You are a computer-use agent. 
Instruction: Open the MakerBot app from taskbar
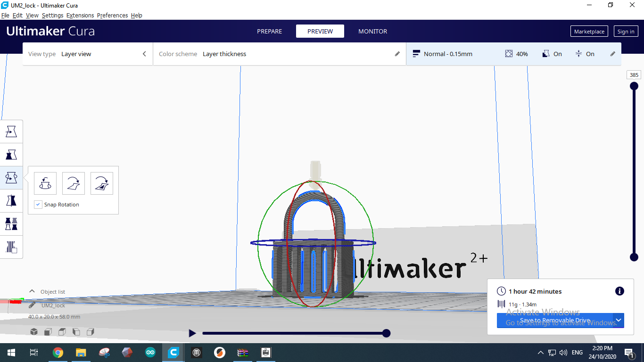[x=197, y=353]
